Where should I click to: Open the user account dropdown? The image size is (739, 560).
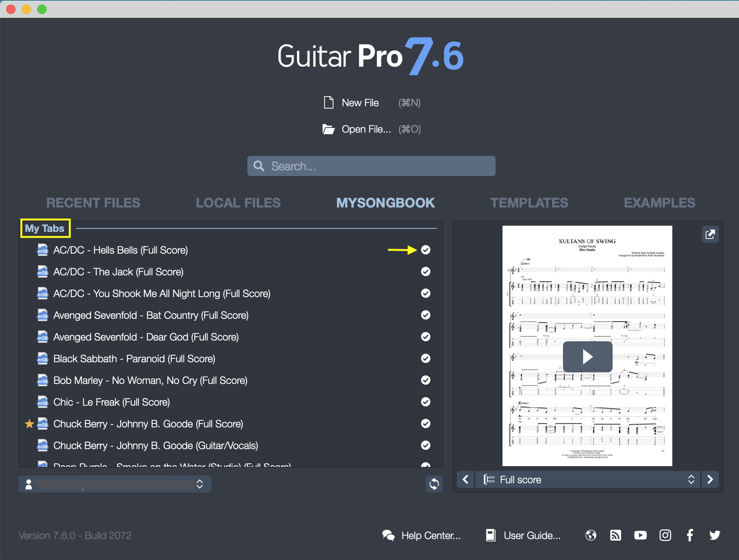[115, 484]
